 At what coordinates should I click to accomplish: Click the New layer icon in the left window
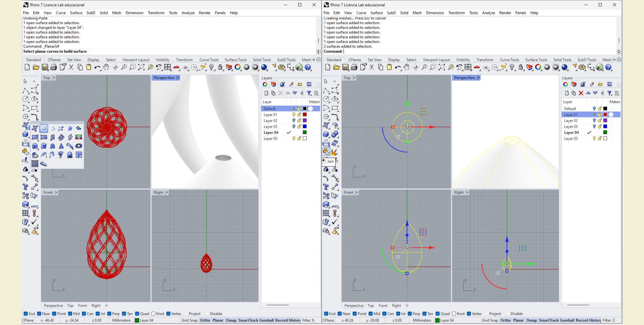point(266,93)
